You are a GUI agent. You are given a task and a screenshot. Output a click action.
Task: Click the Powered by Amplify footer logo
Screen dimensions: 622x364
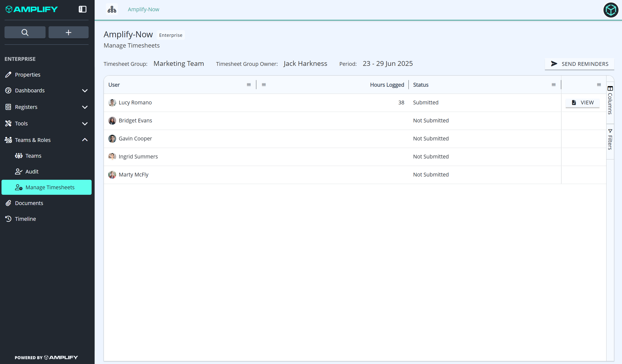pyautogui.click(x=46, y=357)
